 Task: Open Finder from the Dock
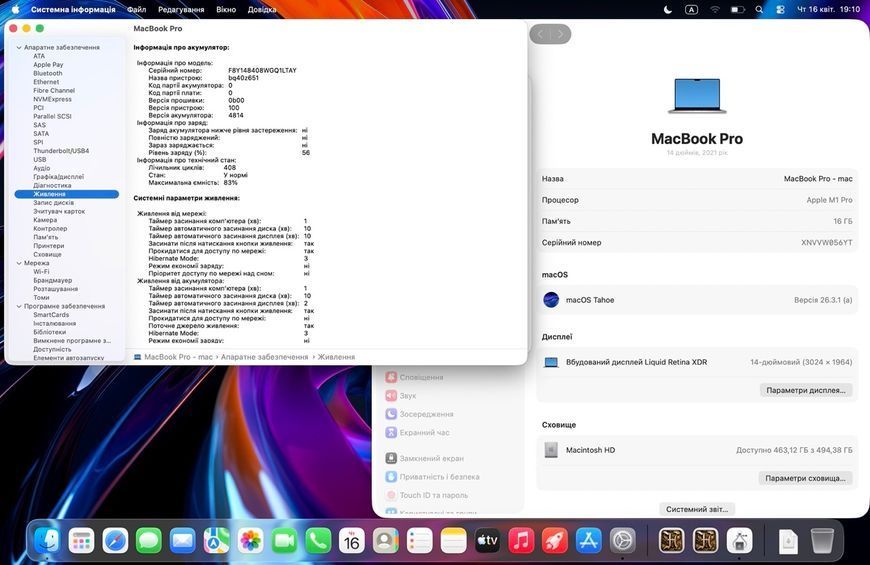[47, 541]
